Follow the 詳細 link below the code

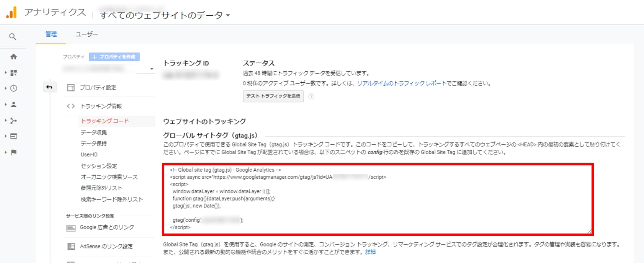[x=370, y=252]
